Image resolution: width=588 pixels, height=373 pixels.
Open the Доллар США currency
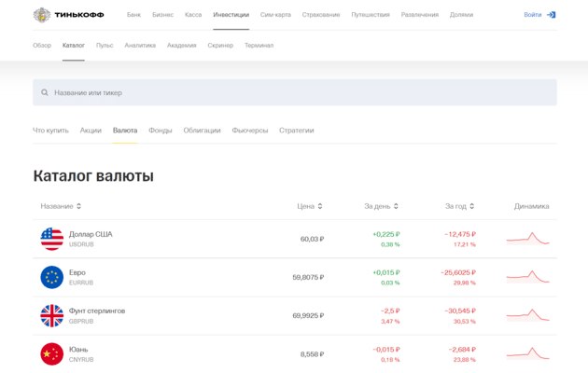[295, 239]
